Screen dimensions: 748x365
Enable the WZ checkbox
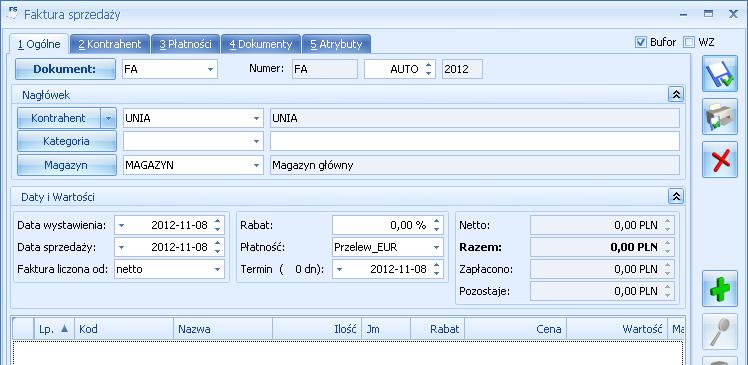coord(688,42)
